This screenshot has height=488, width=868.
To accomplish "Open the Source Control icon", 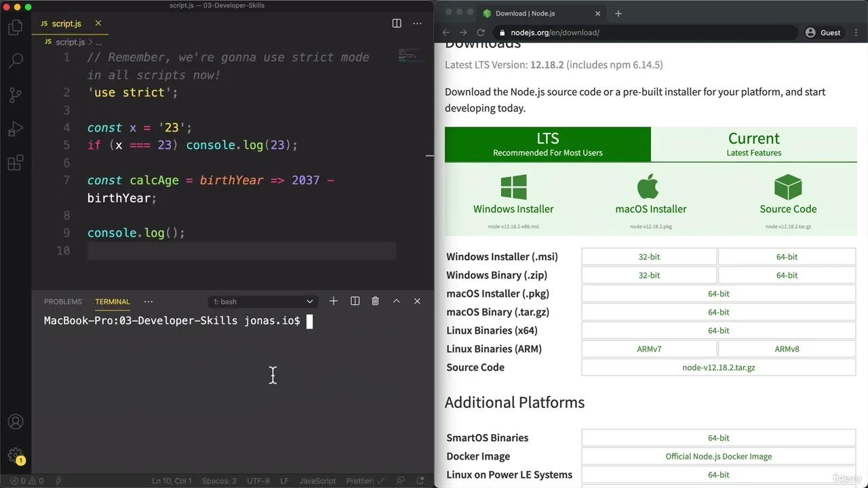I will pos(16,95).
